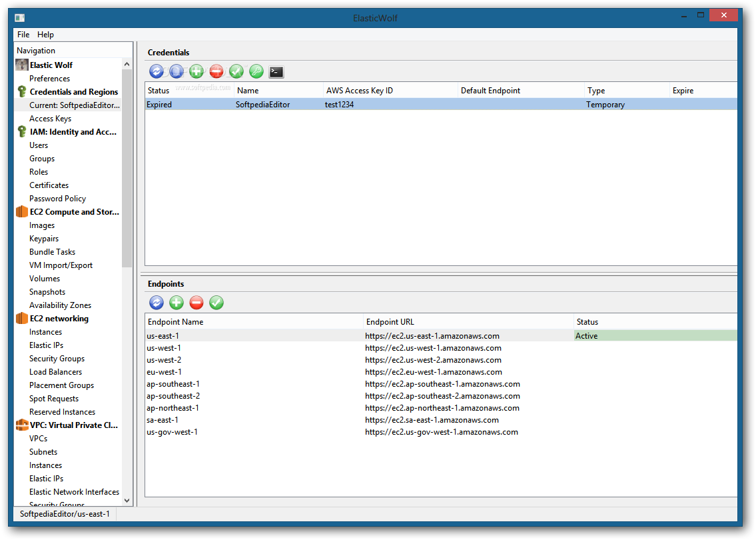Image resolution: width=756 pixels, height=540 pixels.
Task: Select Roles in the Navigation tree
Action: click(x=39, y=172)
